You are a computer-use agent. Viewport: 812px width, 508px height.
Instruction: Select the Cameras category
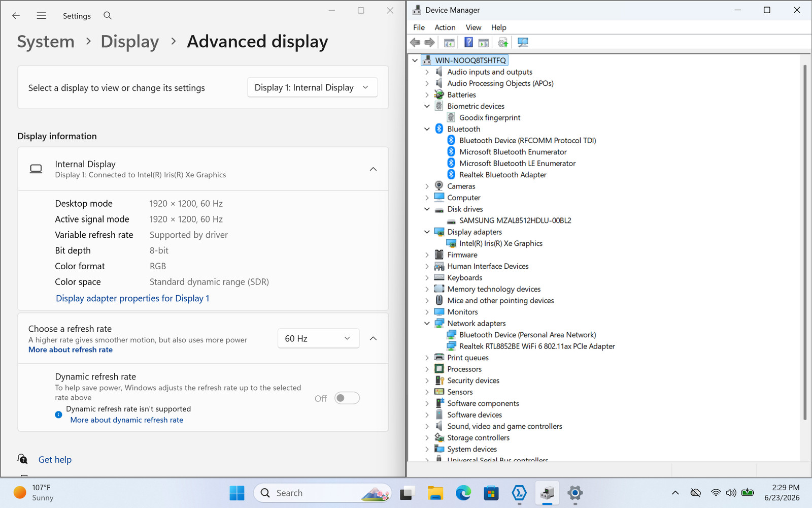pyautogui.click(x=461, y=186)
